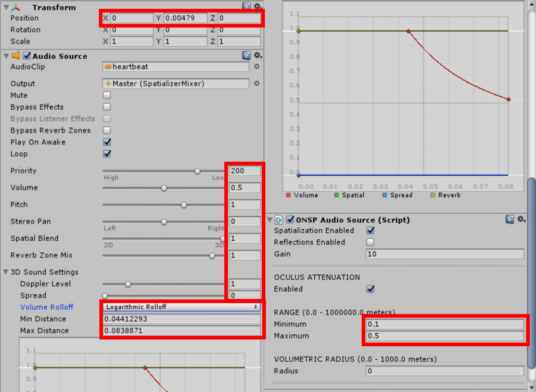
Task: Open the Output mixer object picker circle
Action: 257,83
